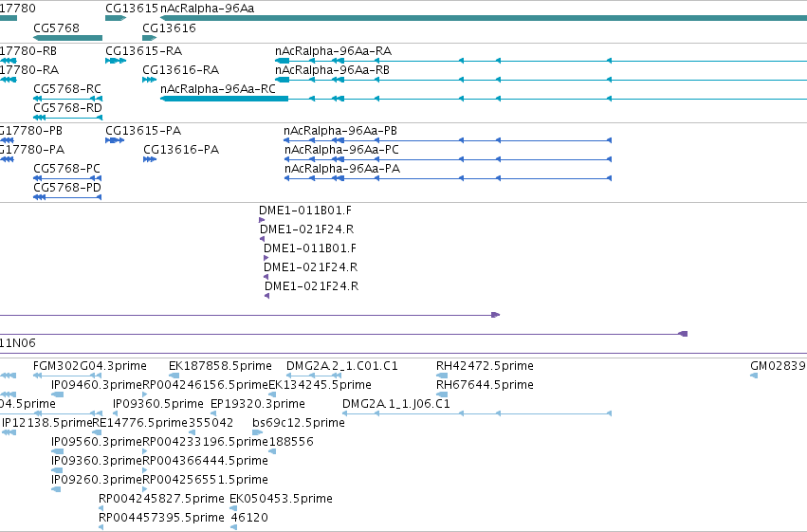This screenshot has height=532, width=807.
Task: Select the IP09360.3prime EST label
Action: coord(96,461)
